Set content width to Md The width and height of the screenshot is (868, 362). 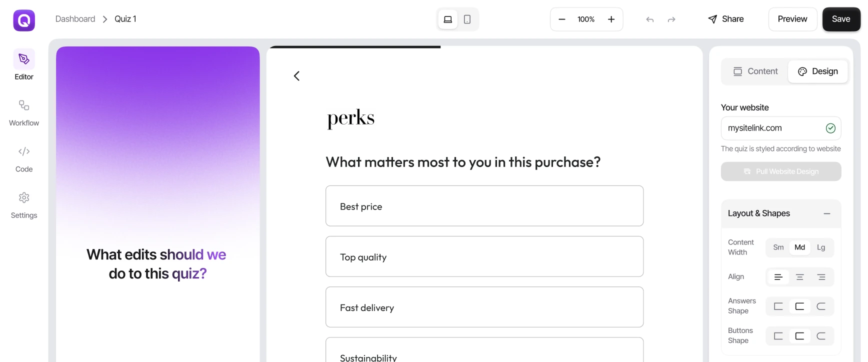coord(799,247)
